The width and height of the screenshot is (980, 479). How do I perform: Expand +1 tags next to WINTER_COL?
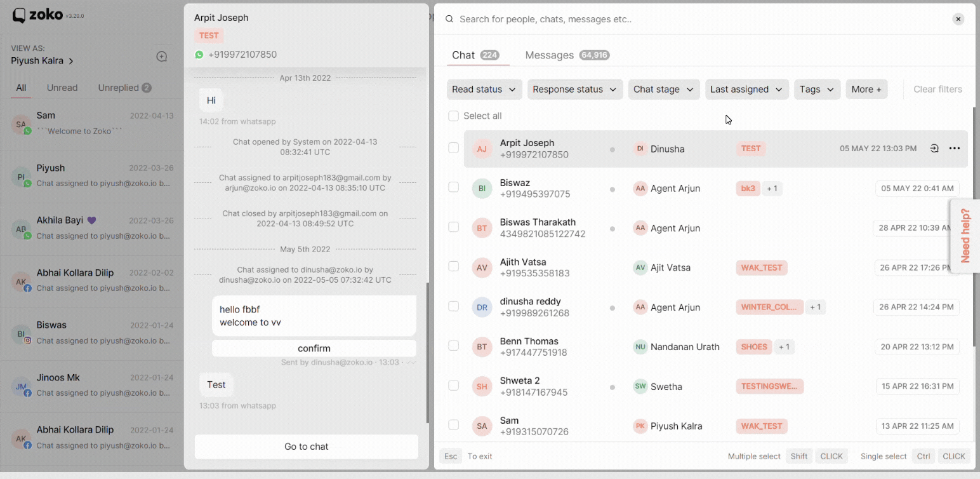816,307
